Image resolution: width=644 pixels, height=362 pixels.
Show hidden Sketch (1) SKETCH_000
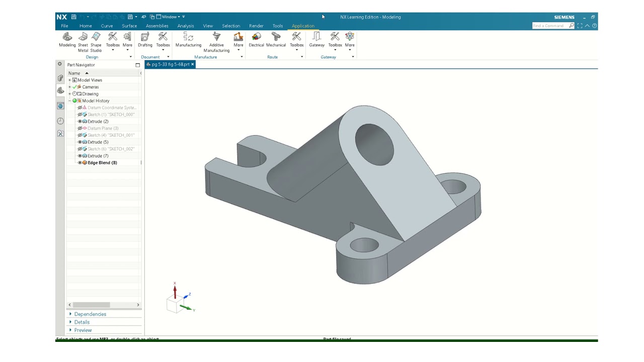(79, 115)
